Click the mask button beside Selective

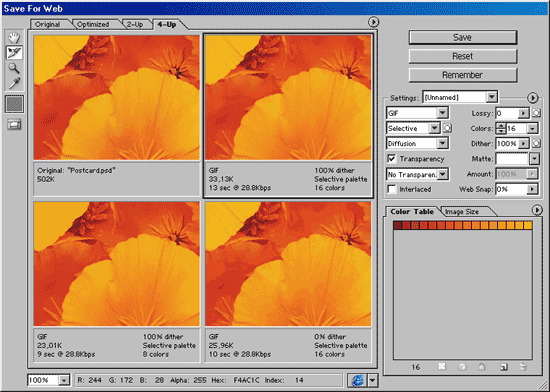point(447,128)
